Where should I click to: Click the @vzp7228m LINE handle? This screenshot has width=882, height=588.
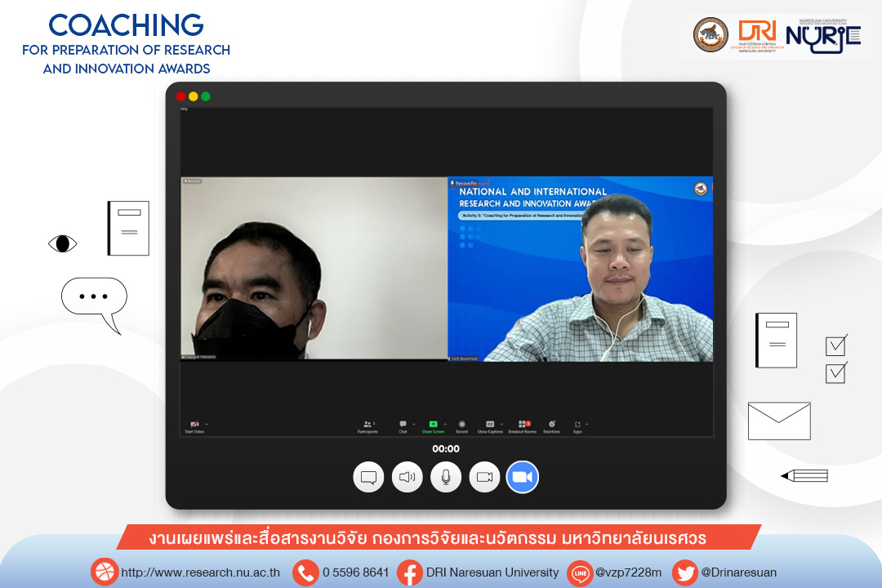[x=628, y=572]
